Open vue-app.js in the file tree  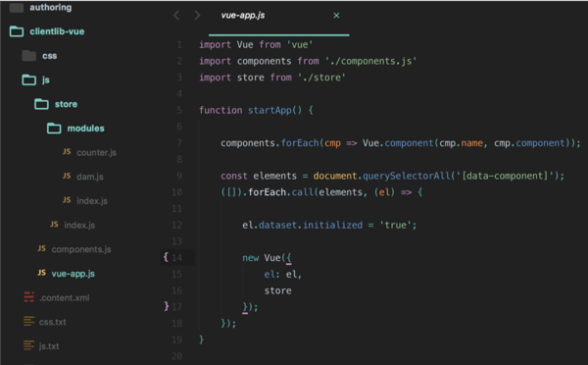(73, 274)
